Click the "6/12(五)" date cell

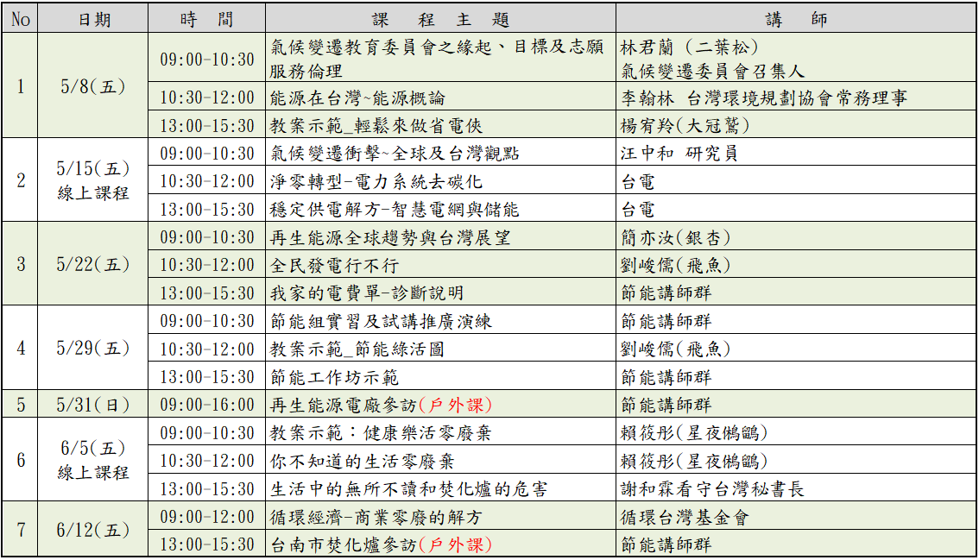click(93, 531)
